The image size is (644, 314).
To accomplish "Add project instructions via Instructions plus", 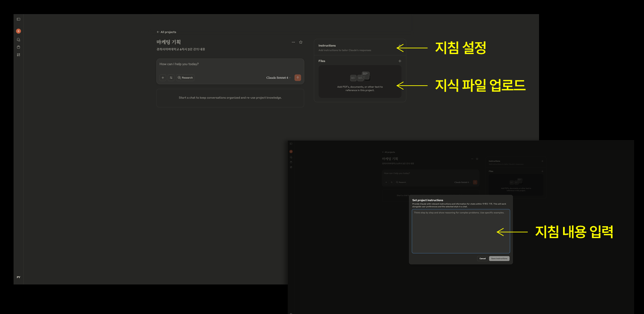I will tap(400, 46).
